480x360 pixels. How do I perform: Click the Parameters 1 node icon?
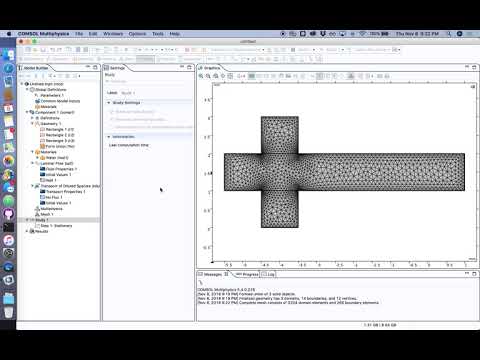pos(37,95)
